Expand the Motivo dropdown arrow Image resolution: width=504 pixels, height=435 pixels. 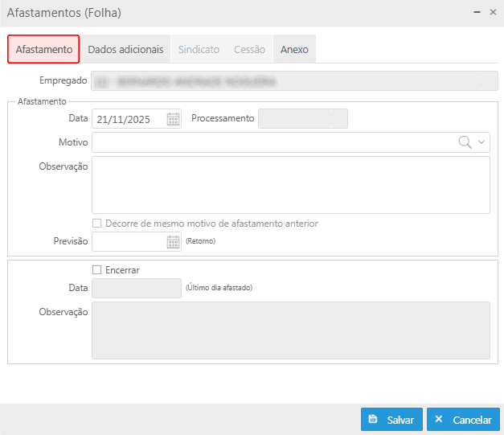point(481,142)
